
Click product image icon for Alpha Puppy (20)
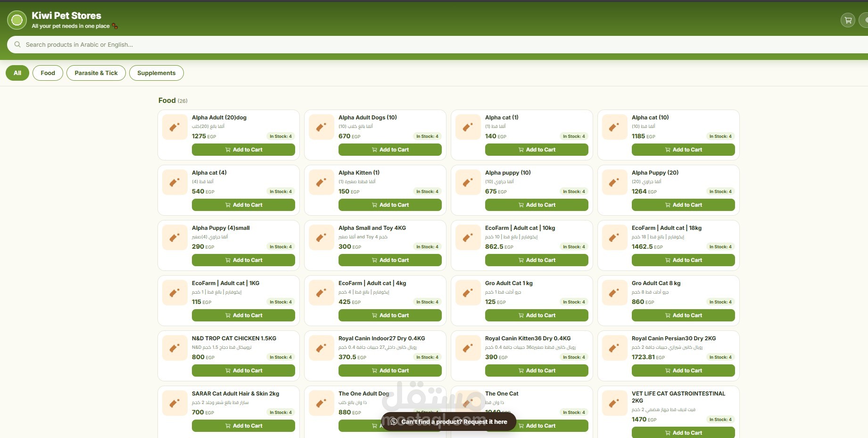(614, 182)
